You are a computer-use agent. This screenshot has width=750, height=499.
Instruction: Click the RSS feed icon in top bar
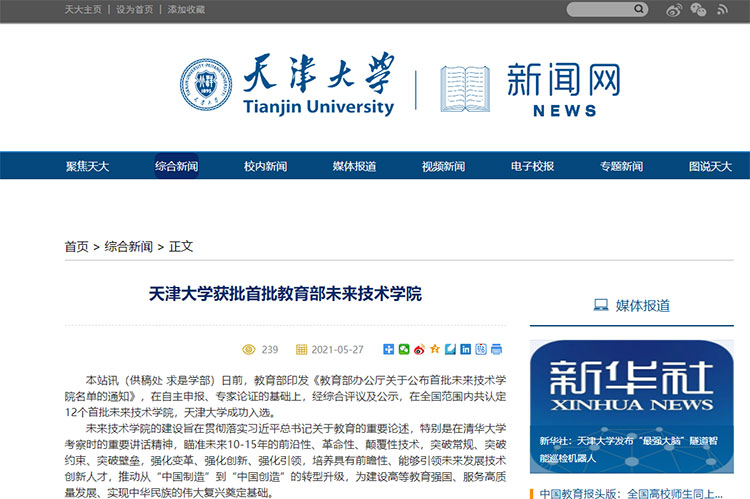click(x=724, y=10)
